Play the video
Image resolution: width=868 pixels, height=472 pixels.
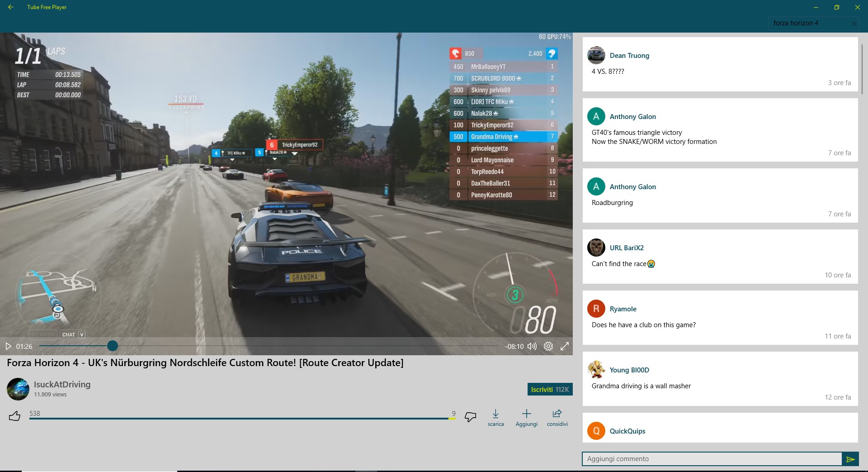click(x=8, y=346)
